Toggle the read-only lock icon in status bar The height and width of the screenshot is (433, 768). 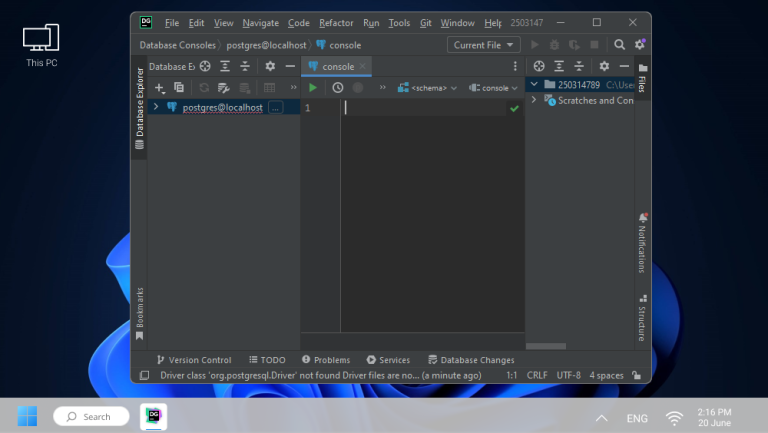pos(634,375)
